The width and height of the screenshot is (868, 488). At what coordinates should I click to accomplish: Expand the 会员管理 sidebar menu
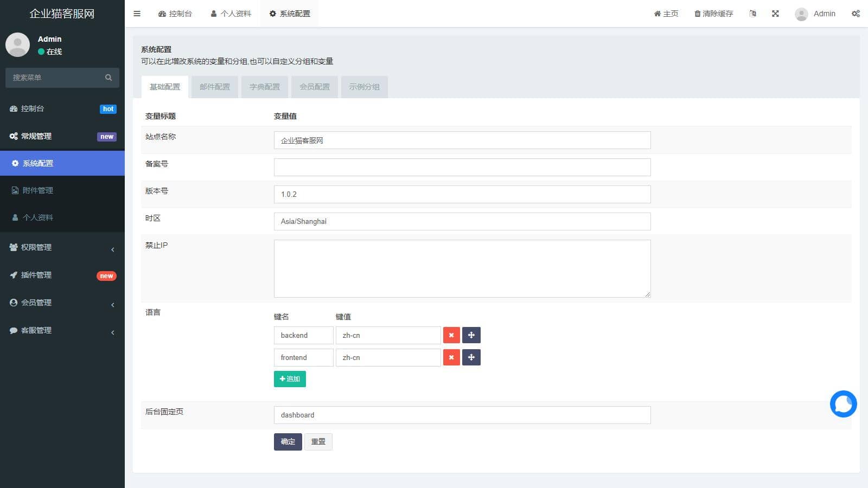click(62, 303)
